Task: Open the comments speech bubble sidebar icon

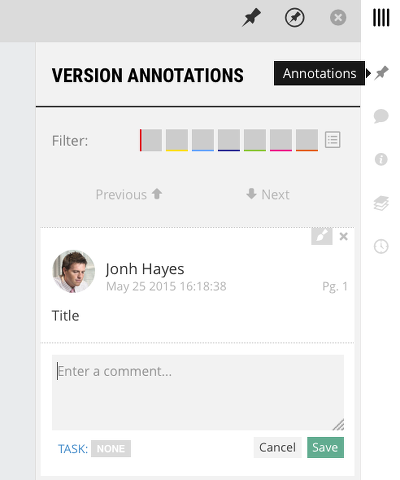Action: (381, 116)
